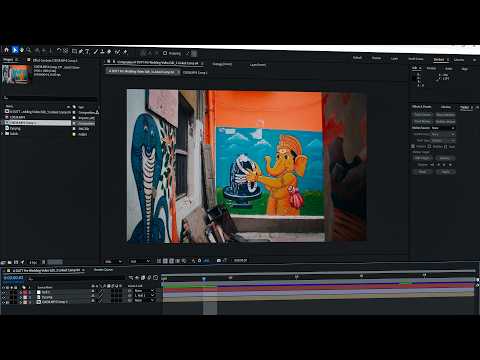480x360 pixels.
Task: Toggle shy layers icon in timeline header
Action: tap(137, 277)
